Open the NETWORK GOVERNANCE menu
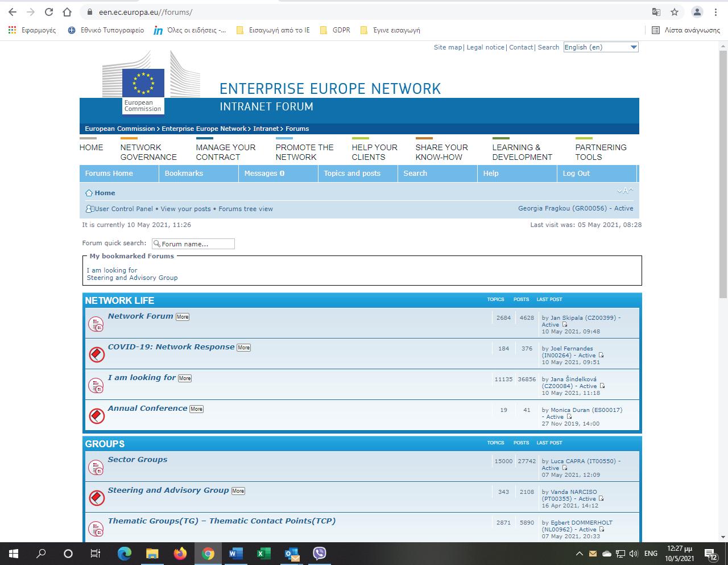Image resolution: width=728 pixels, height=565 pixels. 148,152
